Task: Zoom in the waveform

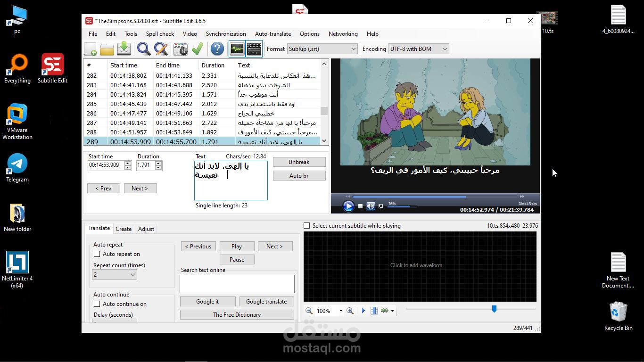Action: click(x=350, y=311)
